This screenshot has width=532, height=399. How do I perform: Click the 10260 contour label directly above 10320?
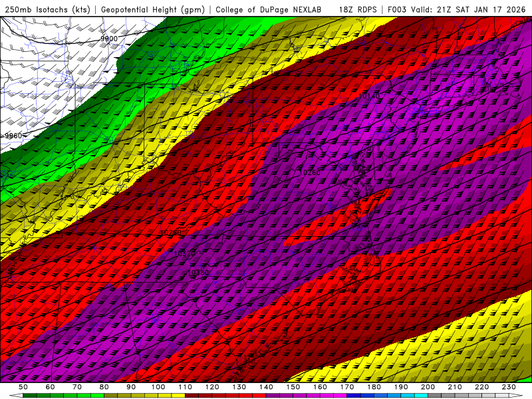tap(171, 233)
